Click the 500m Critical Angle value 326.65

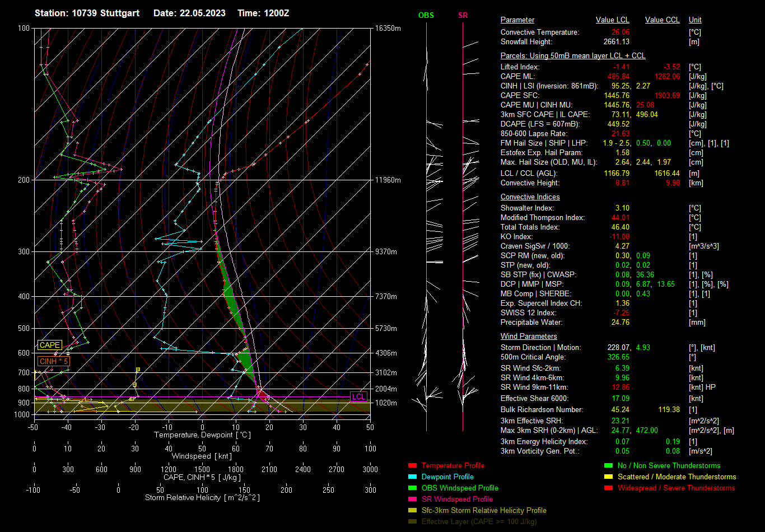(x=619, y=357)
